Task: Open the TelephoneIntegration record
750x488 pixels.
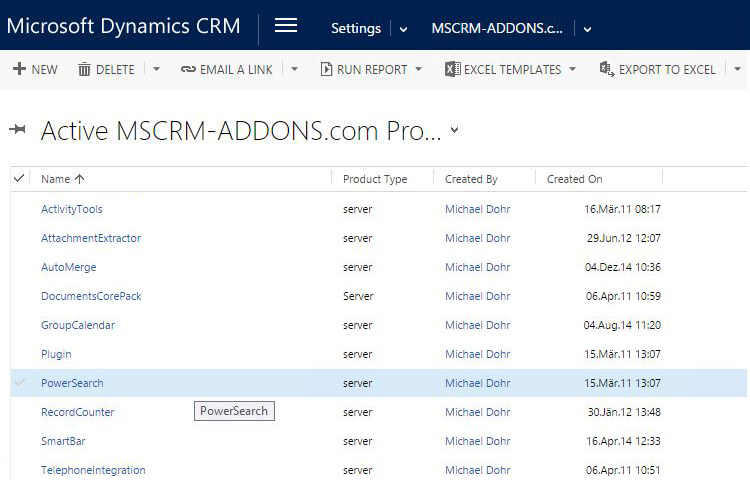Action: click(93, 470)
